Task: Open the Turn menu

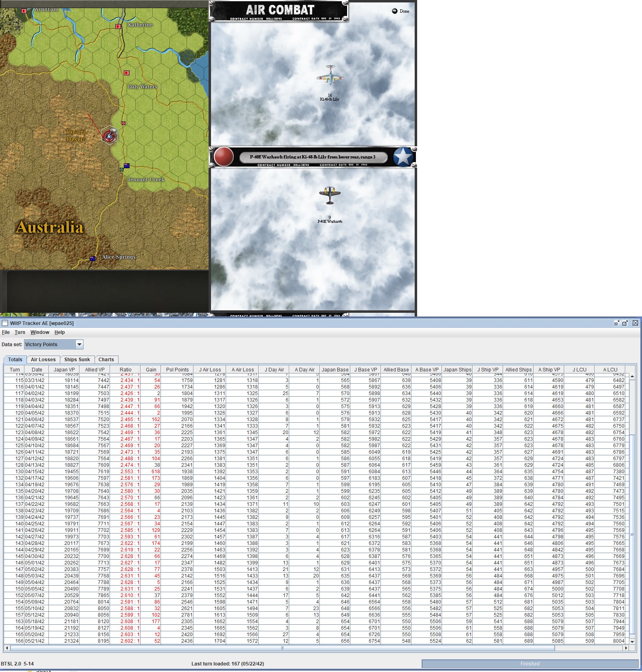Action: coord(20,332)
